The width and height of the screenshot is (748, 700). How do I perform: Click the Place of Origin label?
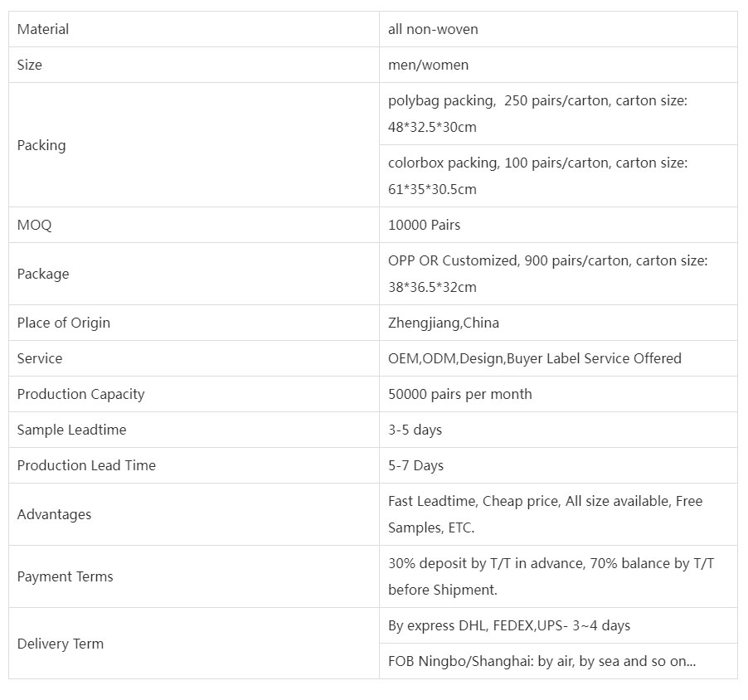(x=64, y=323)
